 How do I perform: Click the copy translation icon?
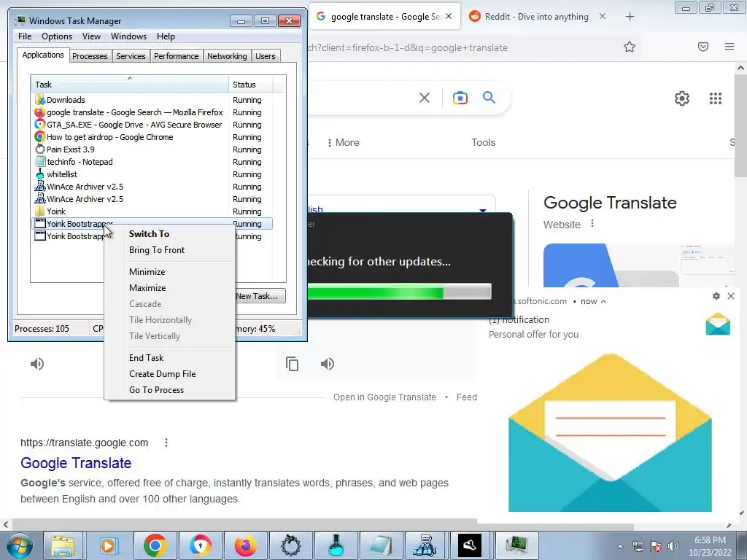292,364
